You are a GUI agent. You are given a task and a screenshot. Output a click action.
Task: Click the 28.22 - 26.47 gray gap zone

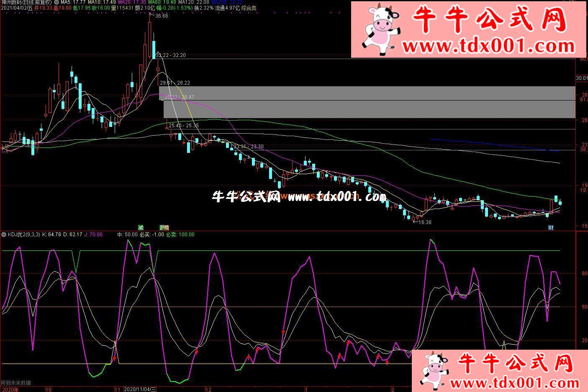point(368,109)
